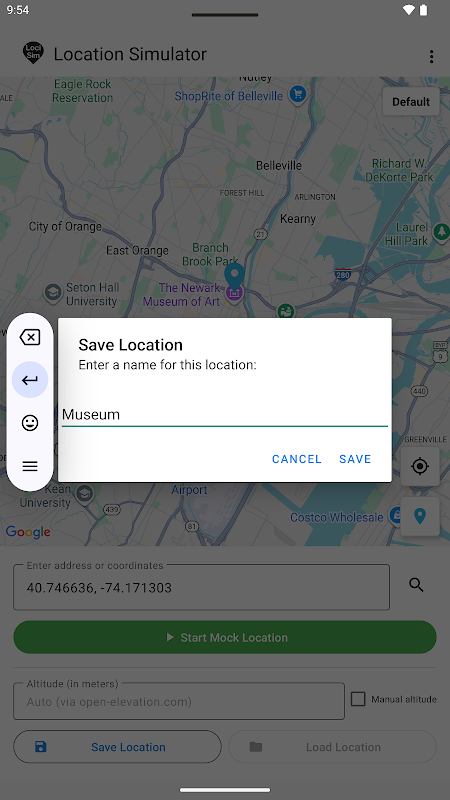Open the three-dot overflow menu
This screenshot has width=450, height=800.
[x=432, y=57]
